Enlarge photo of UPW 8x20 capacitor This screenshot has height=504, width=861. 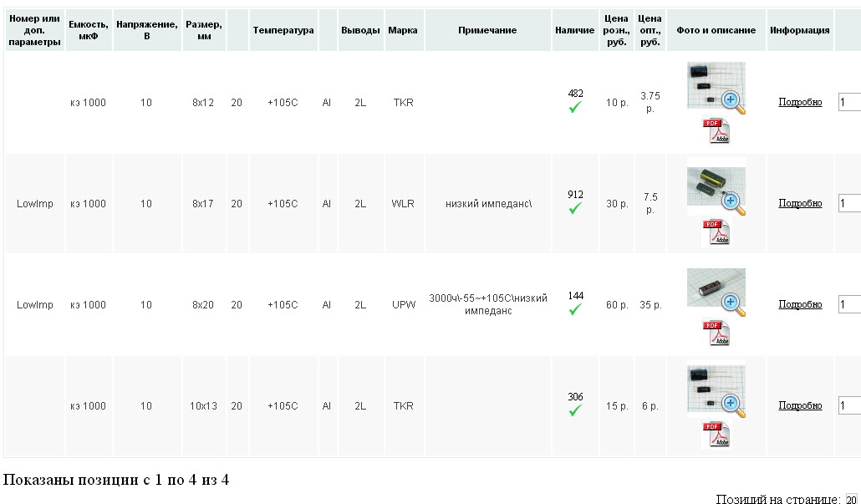pyautogui.click(x=716, y=289)
